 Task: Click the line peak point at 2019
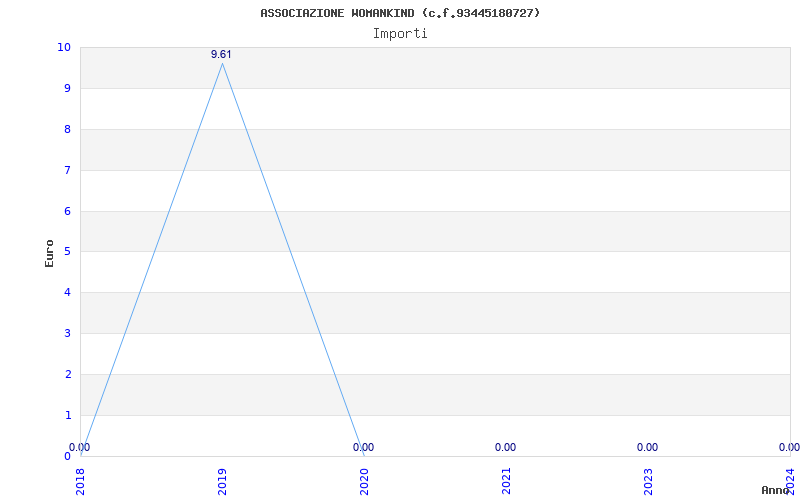[222, 63]
